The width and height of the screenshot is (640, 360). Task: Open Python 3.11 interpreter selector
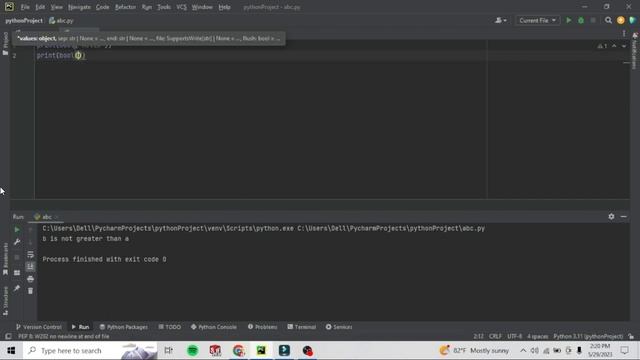pos(588,336)
